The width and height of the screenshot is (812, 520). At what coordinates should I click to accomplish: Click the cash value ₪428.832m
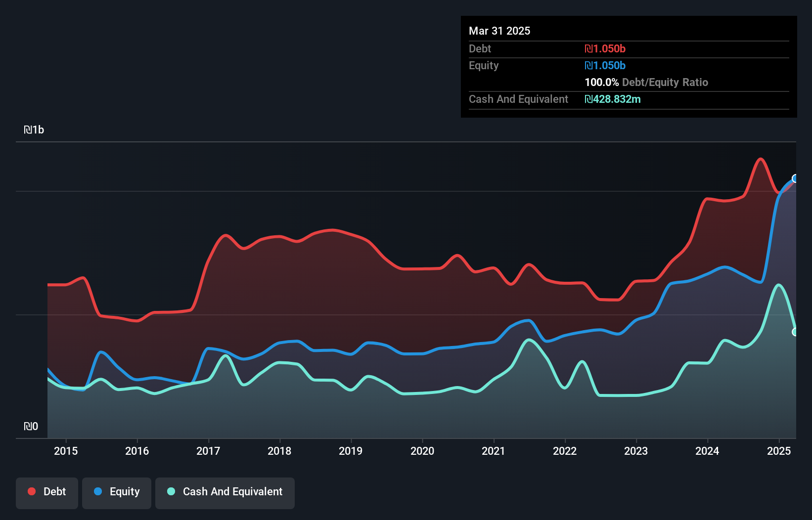click(613, 99)
